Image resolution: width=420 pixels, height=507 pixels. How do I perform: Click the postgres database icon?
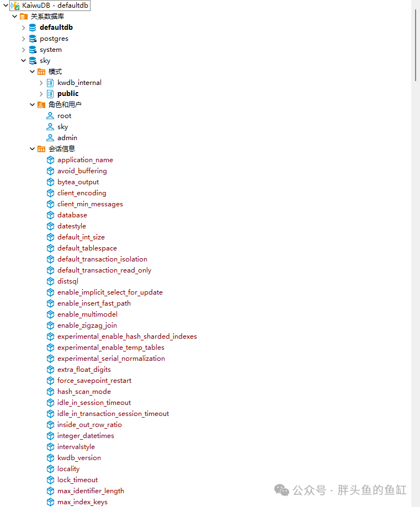point(33,39)
